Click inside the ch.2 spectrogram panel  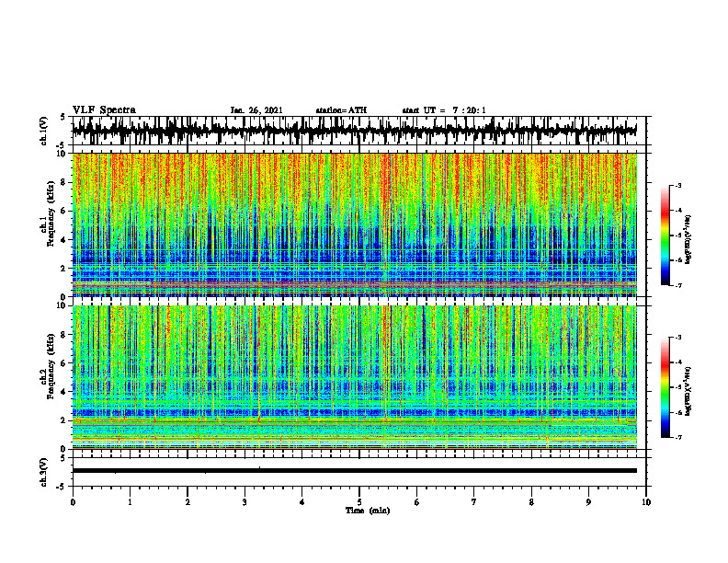(354, 377)
